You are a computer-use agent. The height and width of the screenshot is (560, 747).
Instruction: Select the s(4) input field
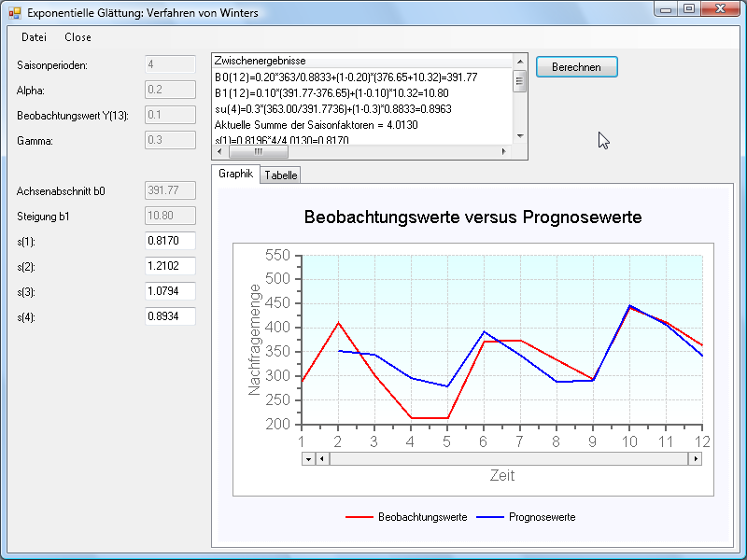[x=170, y=316]
